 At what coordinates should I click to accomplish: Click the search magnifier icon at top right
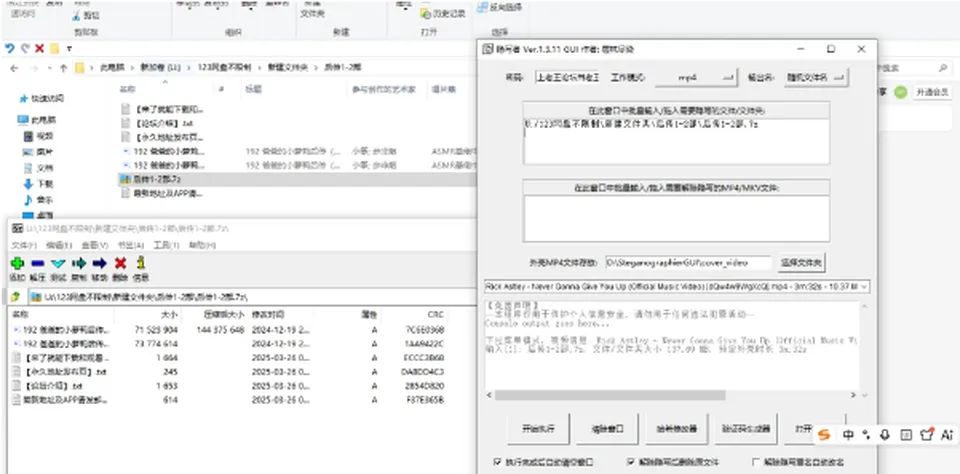(x=943, y=68)
